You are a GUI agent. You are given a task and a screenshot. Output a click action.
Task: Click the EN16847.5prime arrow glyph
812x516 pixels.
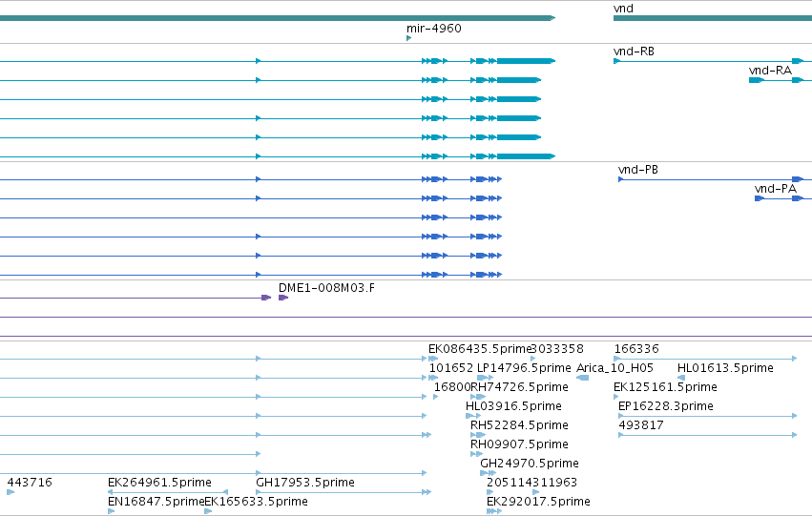[x=111, y=511]
